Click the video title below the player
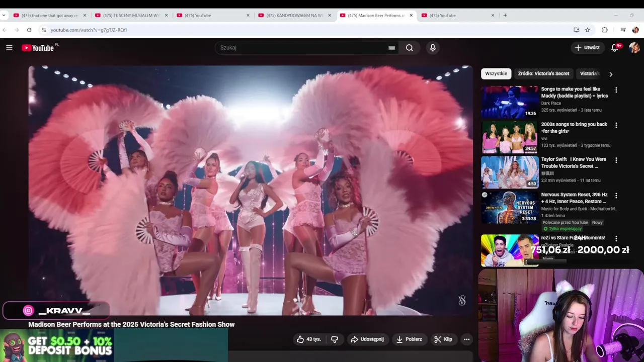This screenshot has width=644, height=362. tap(131, 324)
